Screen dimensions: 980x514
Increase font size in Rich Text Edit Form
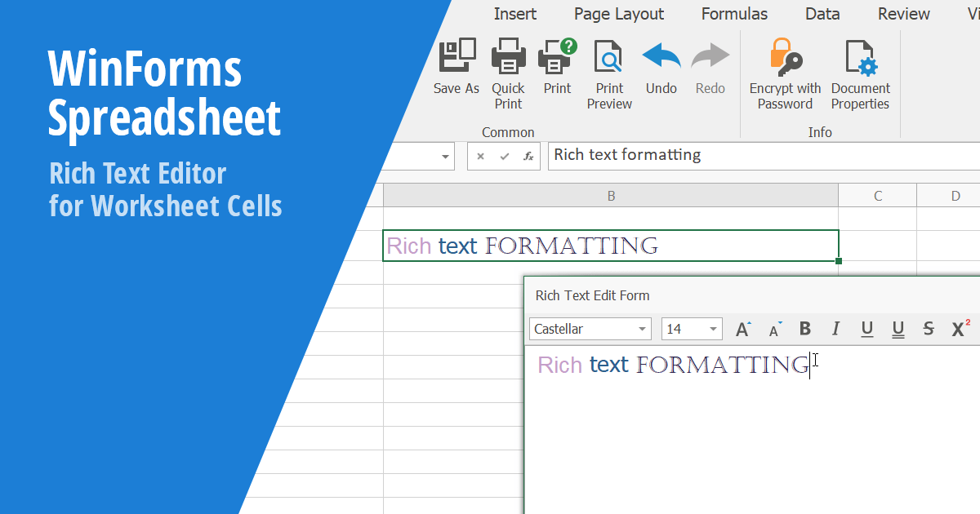point(742,328)
